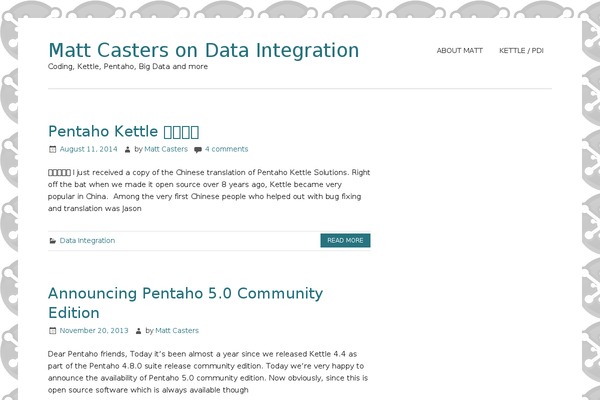The image size is (600, 400).
Task: Open the ABOUT MATT menu item
Action: [x=460, y=51]
